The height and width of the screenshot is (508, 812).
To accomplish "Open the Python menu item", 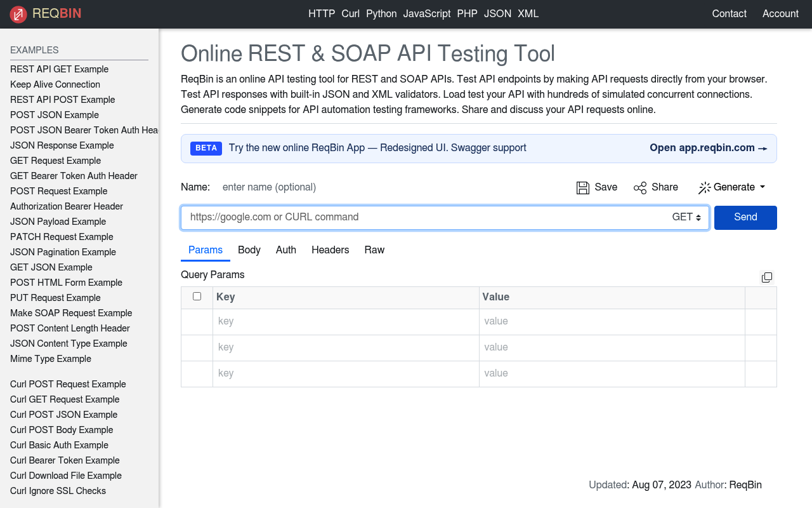I will [381, 14].
